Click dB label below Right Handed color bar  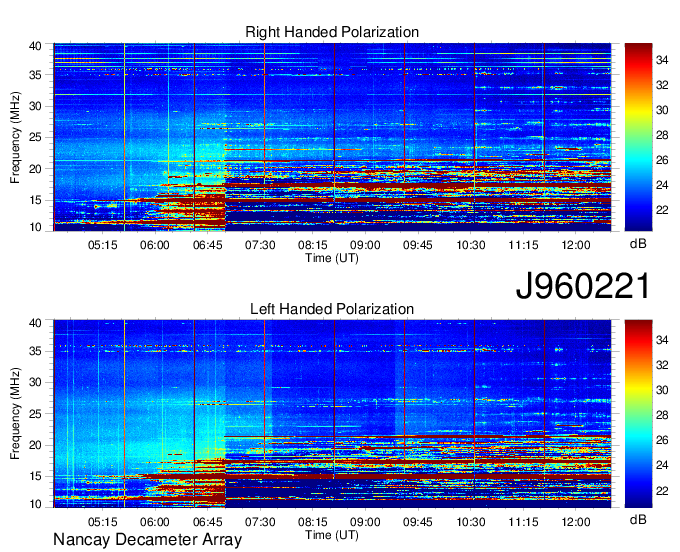(x=638, y=244)
